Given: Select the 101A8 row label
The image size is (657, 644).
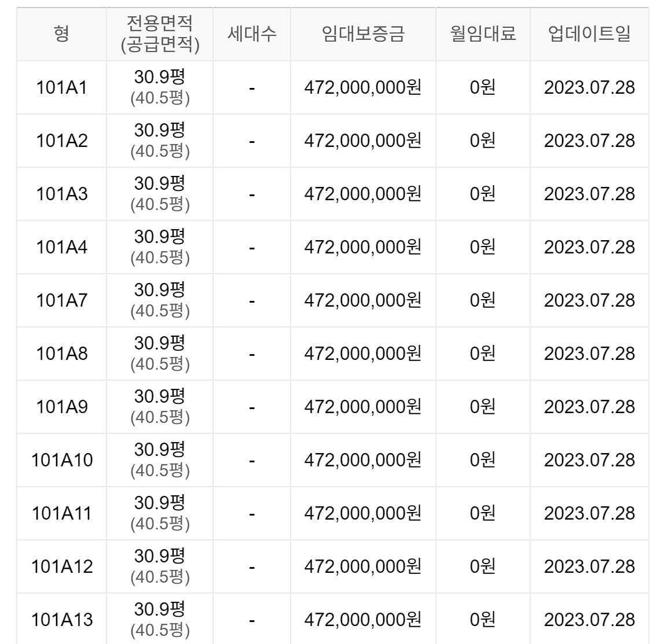Looking at the screenshot, I should [61, 354].
